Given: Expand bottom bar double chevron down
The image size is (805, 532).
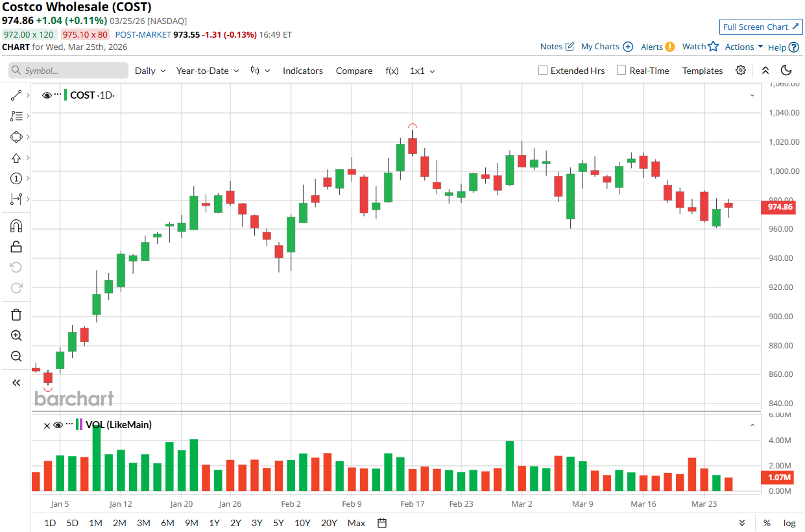Looking at the screenshot, I should coord(742,523).
